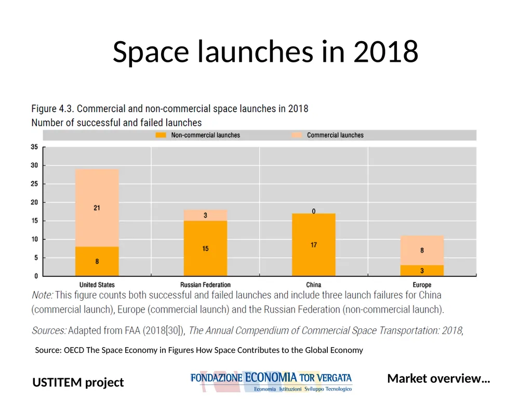Click the United States non-commercial bar labeled 8
The width and height of the screenshot is (532, 399).
click(97, 261)
